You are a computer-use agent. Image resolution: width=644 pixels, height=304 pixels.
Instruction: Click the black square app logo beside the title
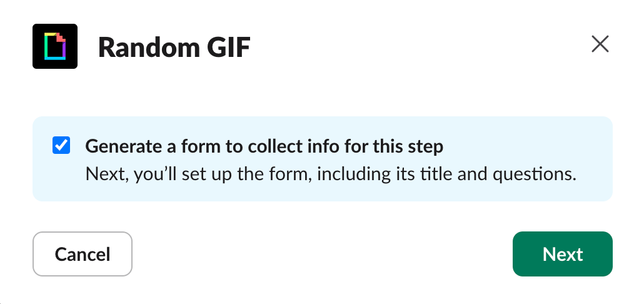click(55, 46)
